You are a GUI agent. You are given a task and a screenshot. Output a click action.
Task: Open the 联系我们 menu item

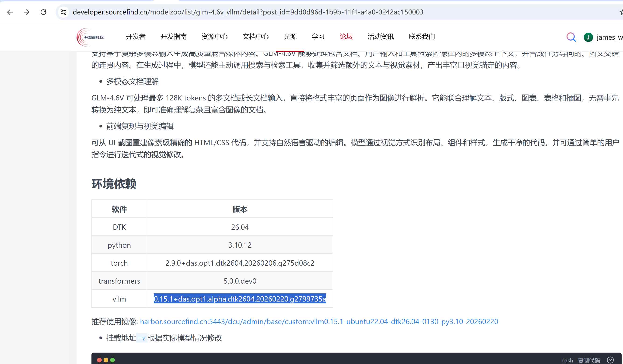[421, 37]
